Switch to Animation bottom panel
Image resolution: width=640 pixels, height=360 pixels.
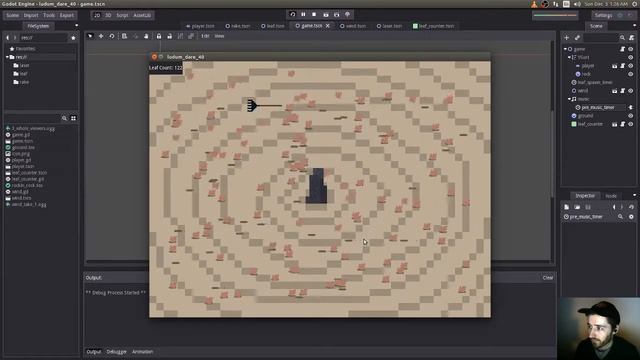pyautogui.click(x=142, y=352)
